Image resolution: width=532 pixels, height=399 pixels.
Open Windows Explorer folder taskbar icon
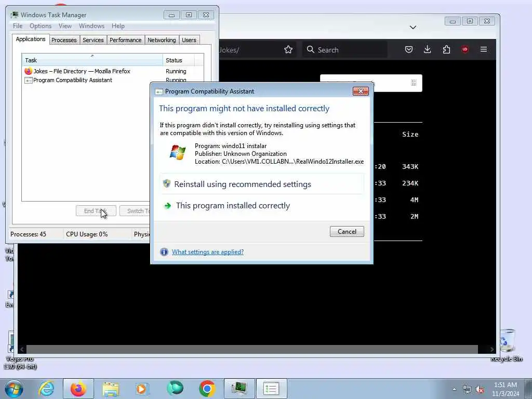pyautogui.click(x=111, y=389)
